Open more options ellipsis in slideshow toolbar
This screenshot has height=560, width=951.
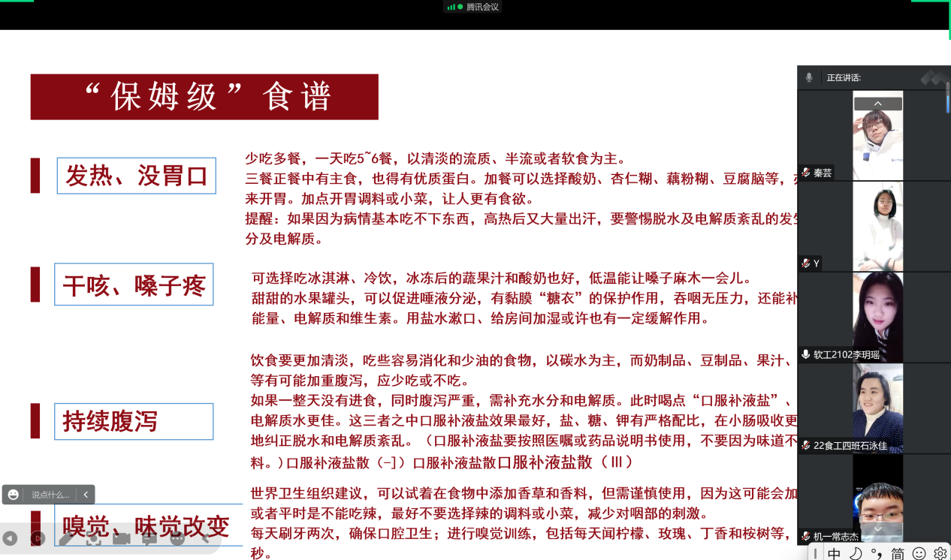[177, 538]
